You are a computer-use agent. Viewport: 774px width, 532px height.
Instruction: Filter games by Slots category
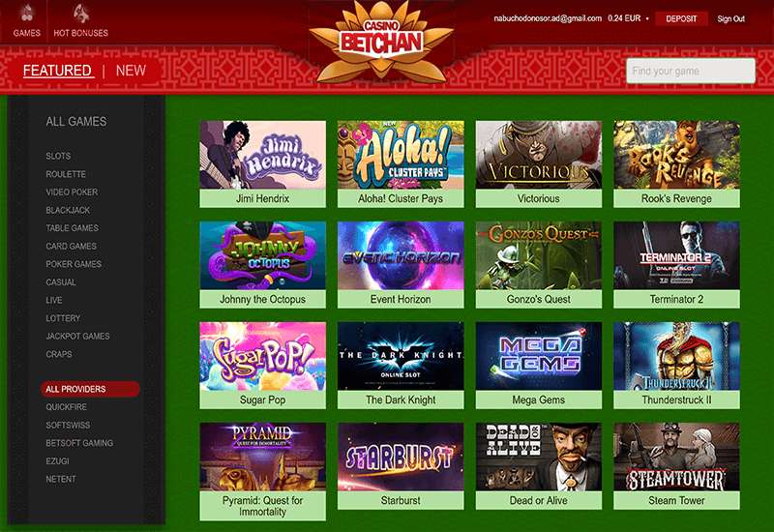click(x=58, y=156)
